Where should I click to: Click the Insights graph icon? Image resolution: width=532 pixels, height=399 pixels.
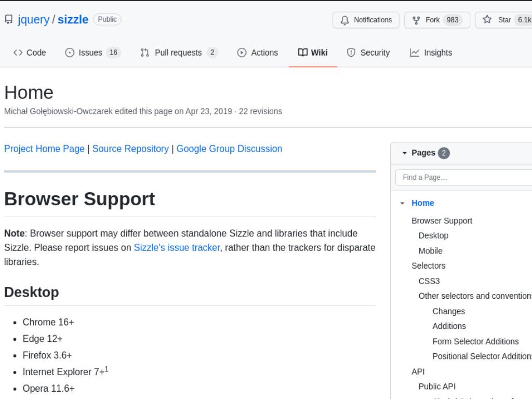(x=414, y=52)
